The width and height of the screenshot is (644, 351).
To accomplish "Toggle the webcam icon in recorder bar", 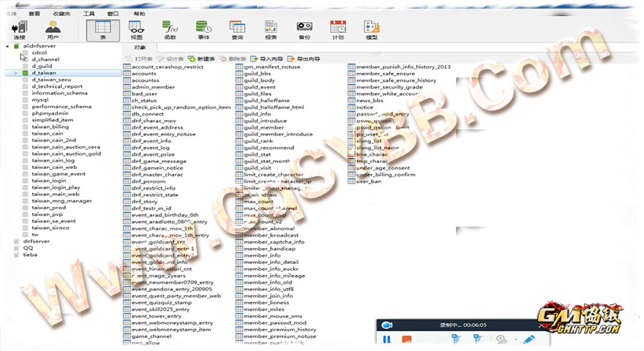I will (x=501, y=339).
